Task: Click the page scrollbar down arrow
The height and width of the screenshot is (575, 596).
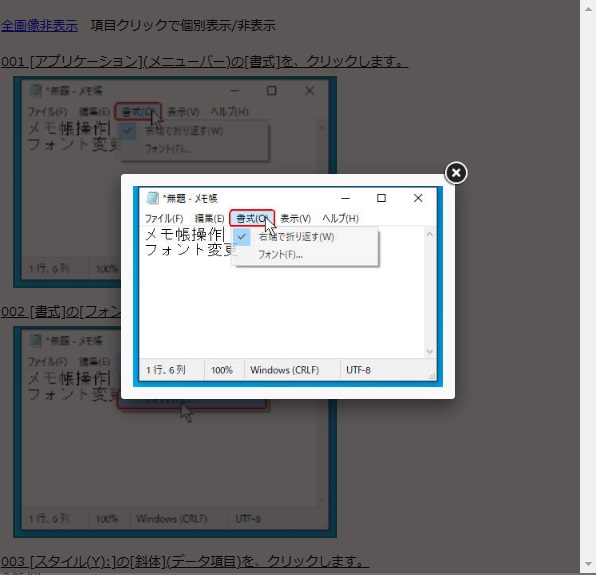Action: pos(588,564)
